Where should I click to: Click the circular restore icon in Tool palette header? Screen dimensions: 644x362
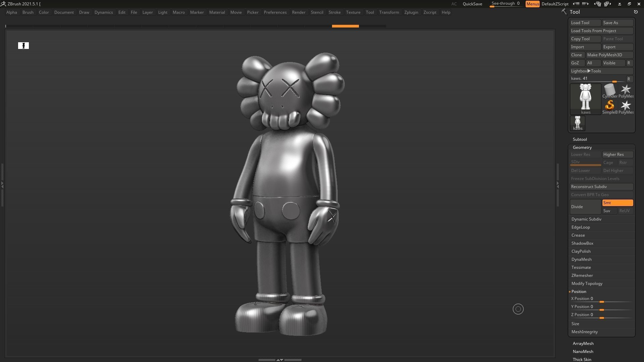(636, 12)
